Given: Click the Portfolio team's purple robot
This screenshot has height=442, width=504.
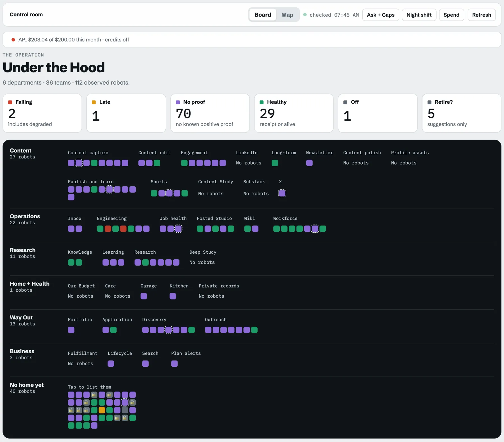Looking at the screenshot, I should tap(71, 330).
